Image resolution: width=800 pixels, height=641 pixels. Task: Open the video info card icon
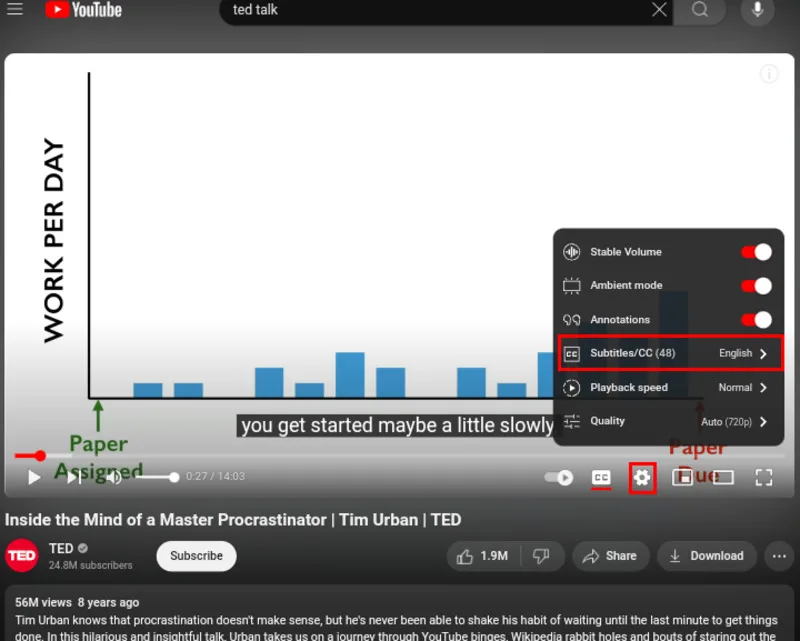pyautogui.click(x=769, y=74)
